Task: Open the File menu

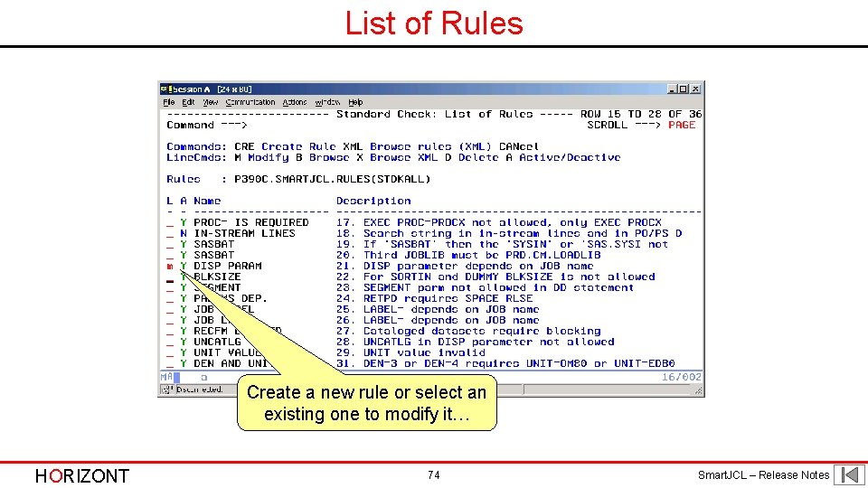Action: (x=169, y=102)
